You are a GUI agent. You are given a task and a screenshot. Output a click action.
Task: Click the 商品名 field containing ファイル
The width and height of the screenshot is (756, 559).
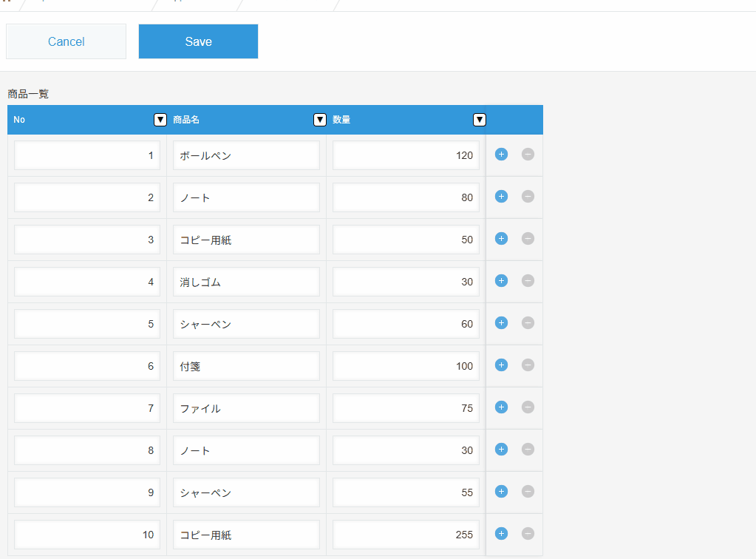click(246, 408)
